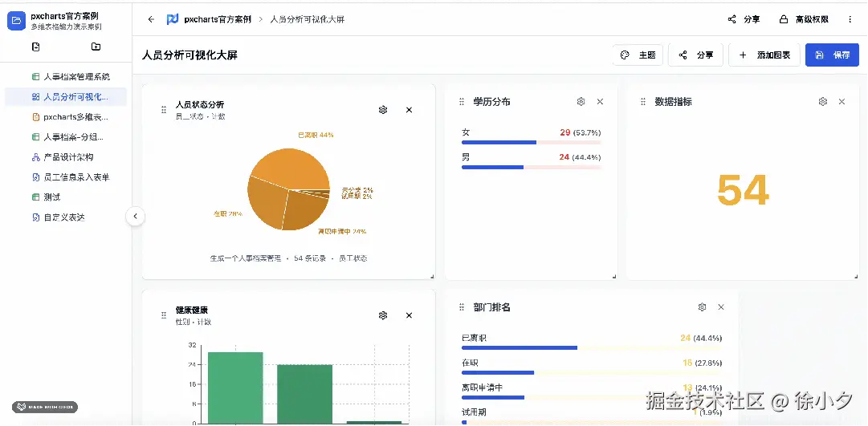Close the 健康健康 chart card
The width and height of the screenshot is (868, 426).
pos(409,315)
